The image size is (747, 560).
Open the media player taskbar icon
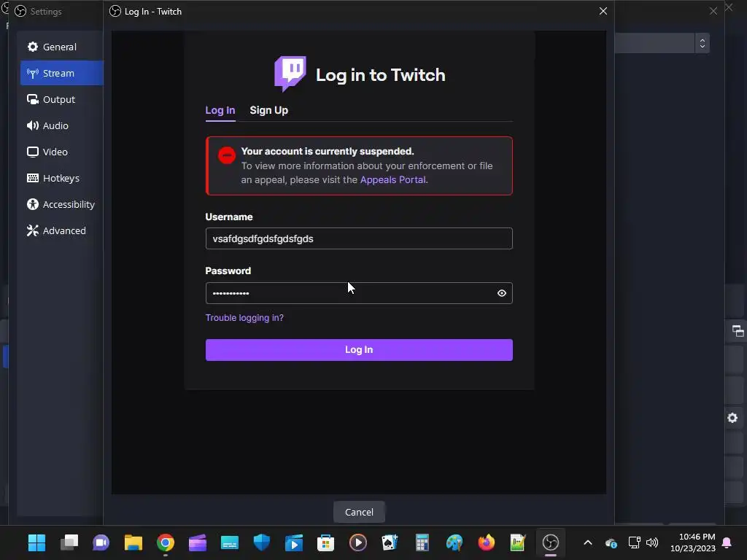[357, 542]
